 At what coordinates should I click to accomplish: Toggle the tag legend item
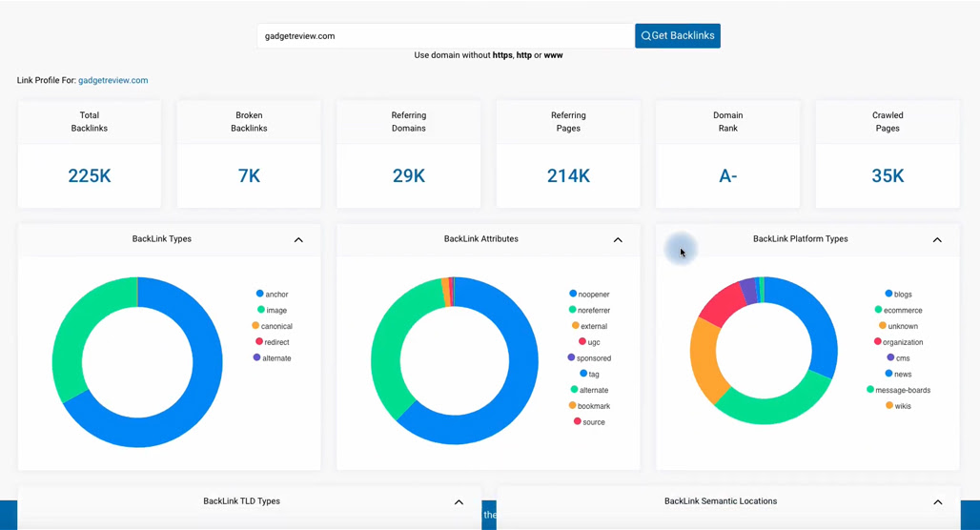(589, 374)
